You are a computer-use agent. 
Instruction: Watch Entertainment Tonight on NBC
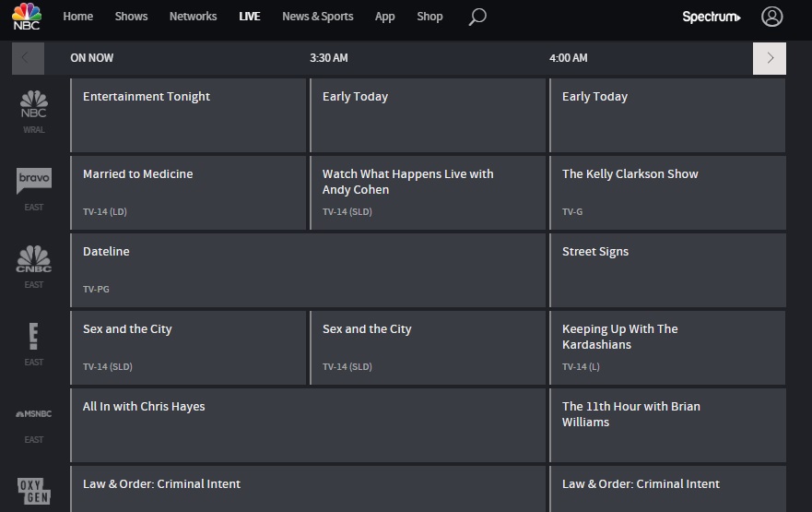click(189, 115)
